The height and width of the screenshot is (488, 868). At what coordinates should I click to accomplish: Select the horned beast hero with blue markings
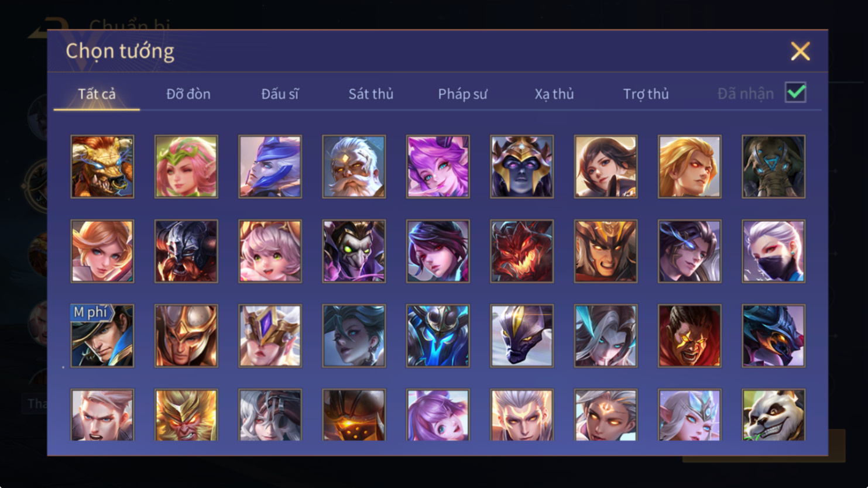pos(102,167)
